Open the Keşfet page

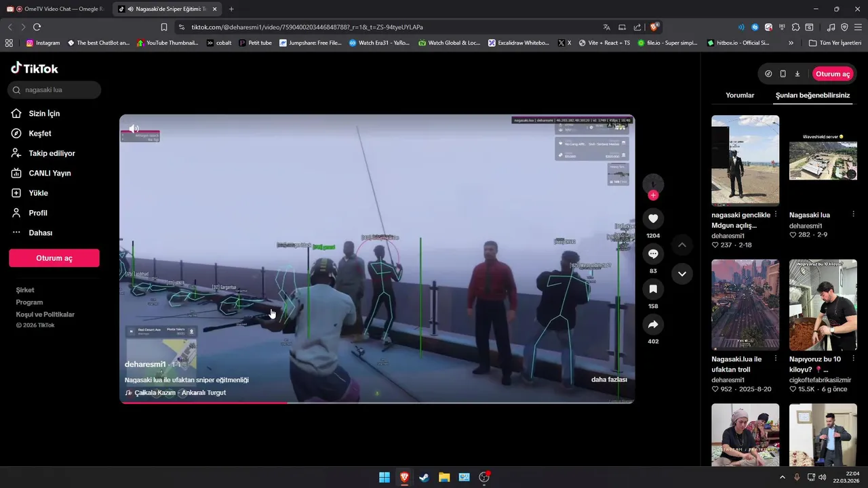pyautogui.click(x=40, y=134)
